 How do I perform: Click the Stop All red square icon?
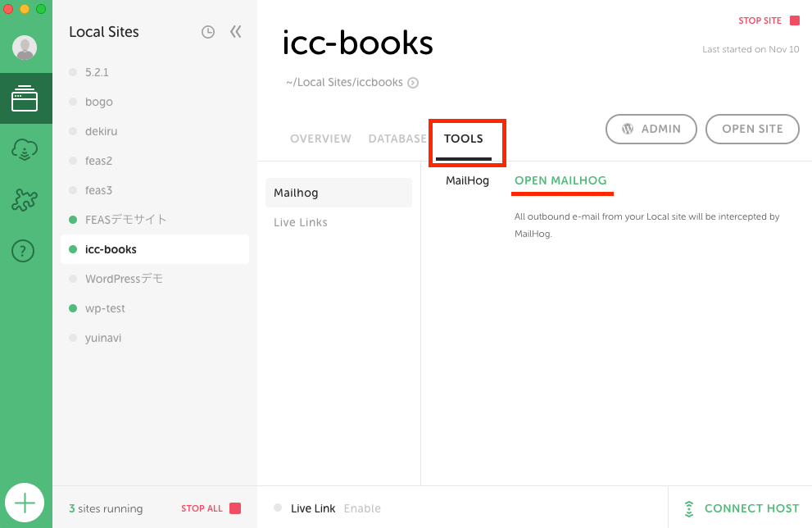235,508
